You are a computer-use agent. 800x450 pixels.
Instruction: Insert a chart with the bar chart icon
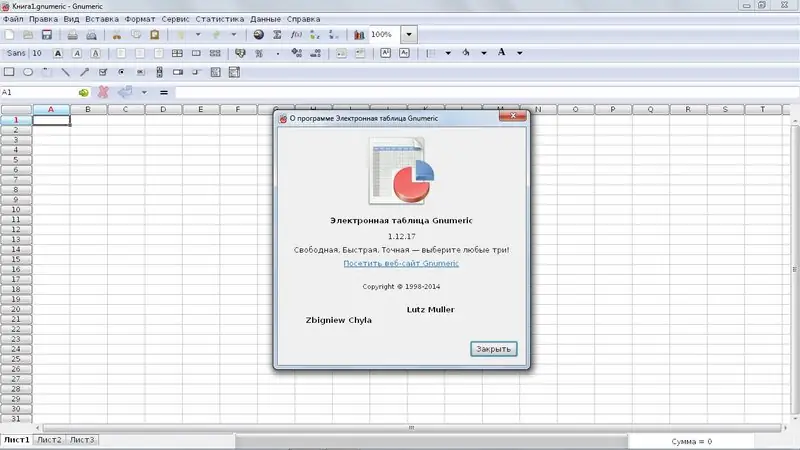tap(359, 35)
